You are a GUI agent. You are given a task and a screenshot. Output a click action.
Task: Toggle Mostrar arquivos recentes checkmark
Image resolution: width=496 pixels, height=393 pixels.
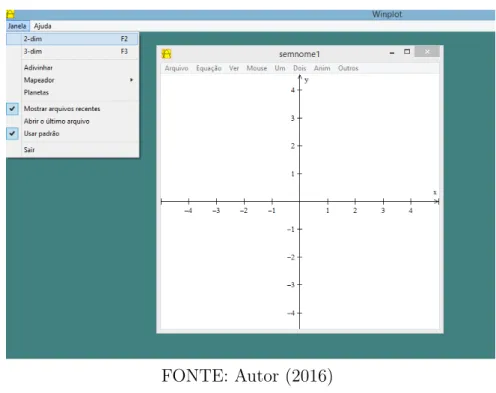[x=12, y=109]
